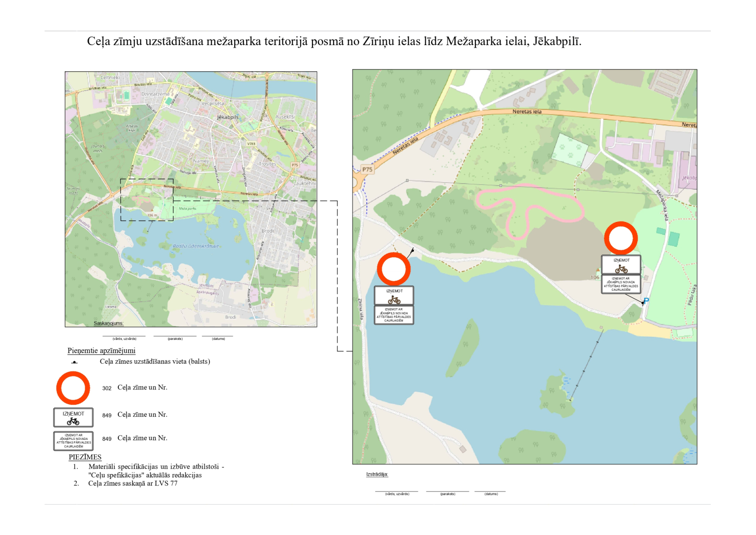Click the red circle sign near Mežaparka iela
This screenshot has height=535, width=756.
pyautogui.click(x=621, y=238)
